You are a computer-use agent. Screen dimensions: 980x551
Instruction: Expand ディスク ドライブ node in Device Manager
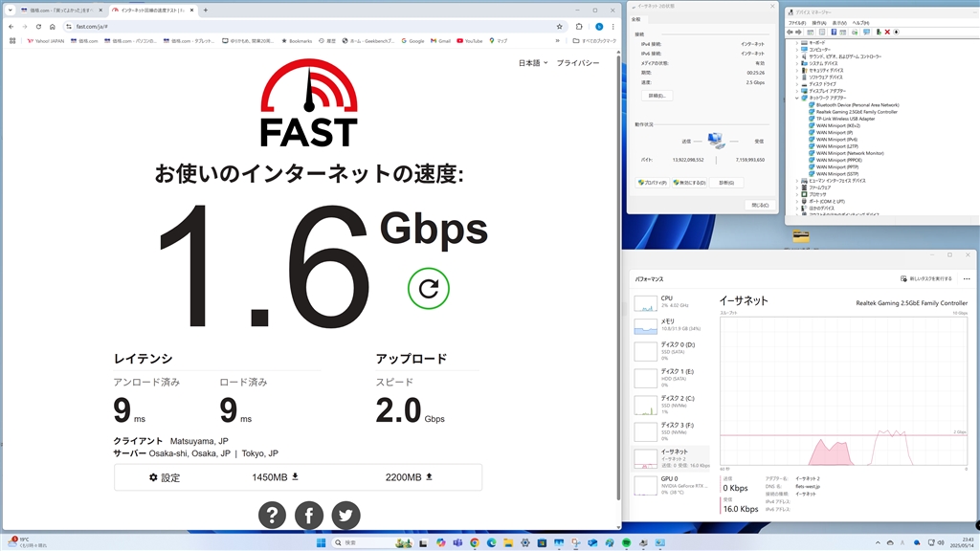tap(797, 84)
